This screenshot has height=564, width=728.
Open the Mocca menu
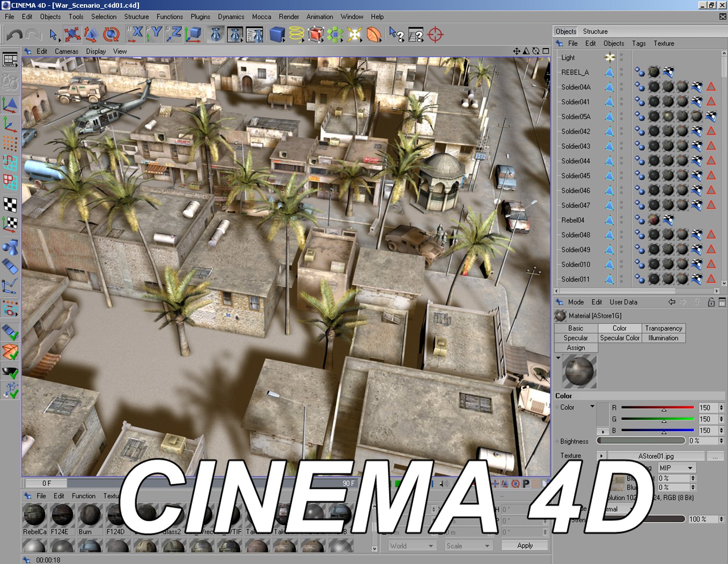[262, 17]
